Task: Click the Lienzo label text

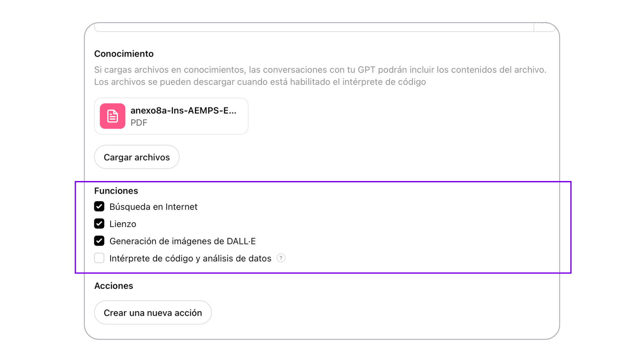Action: (x=123, y=224)
